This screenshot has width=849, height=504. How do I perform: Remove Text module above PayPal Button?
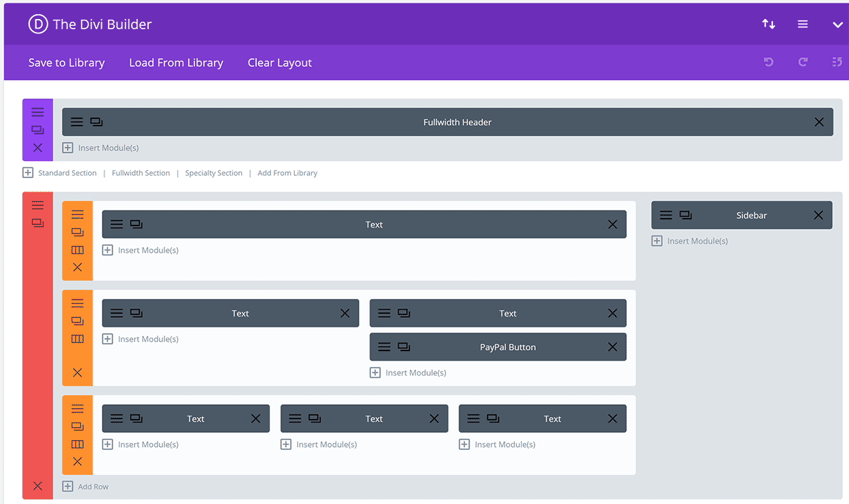(x=613, y=313)
